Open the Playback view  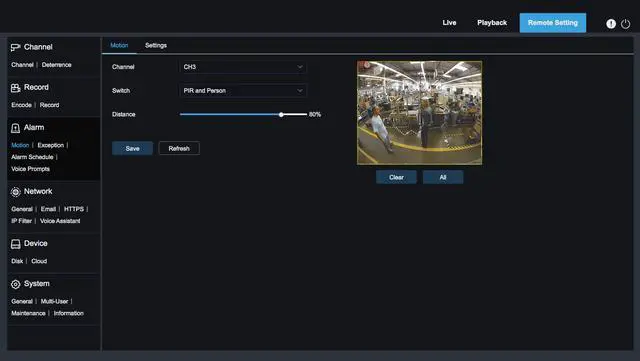coord(492,23)
